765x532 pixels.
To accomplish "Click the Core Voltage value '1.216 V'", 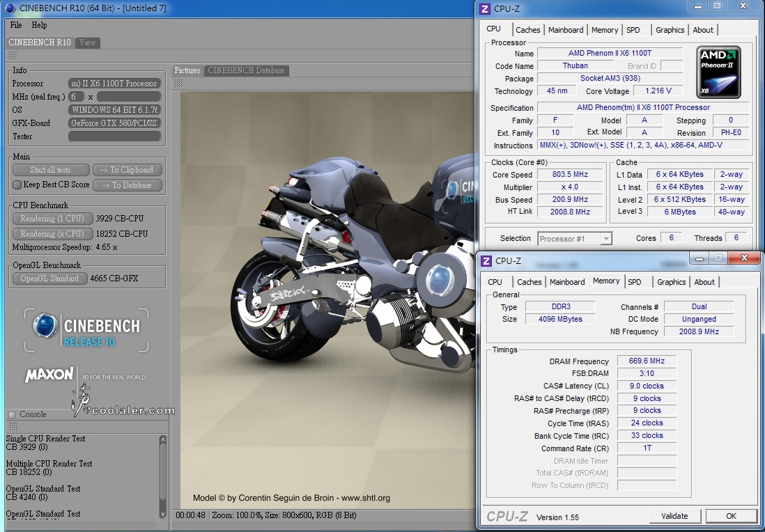I will point(658,91).
